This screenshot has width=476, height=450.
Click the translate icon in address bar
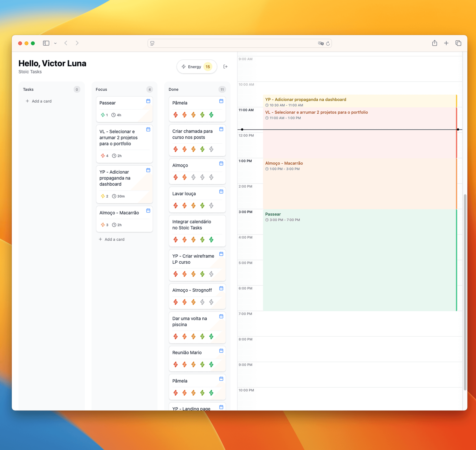(x=321, y=43)
